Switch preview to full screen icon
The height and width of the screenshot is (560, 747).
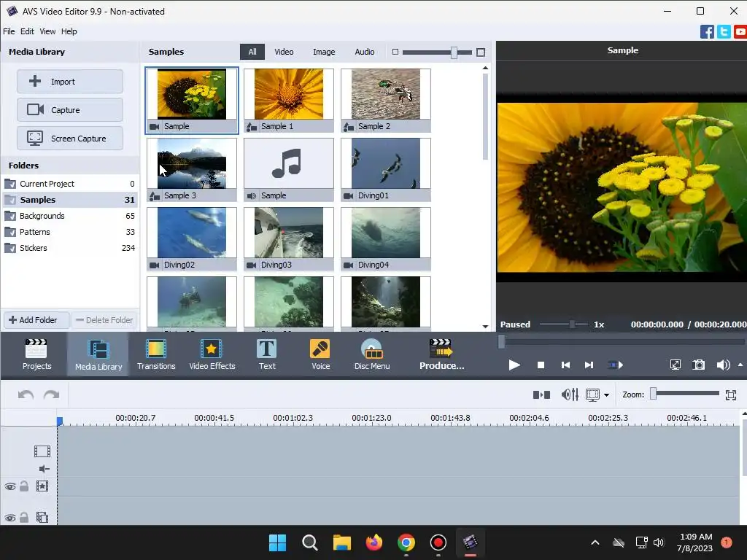(675, 365)
